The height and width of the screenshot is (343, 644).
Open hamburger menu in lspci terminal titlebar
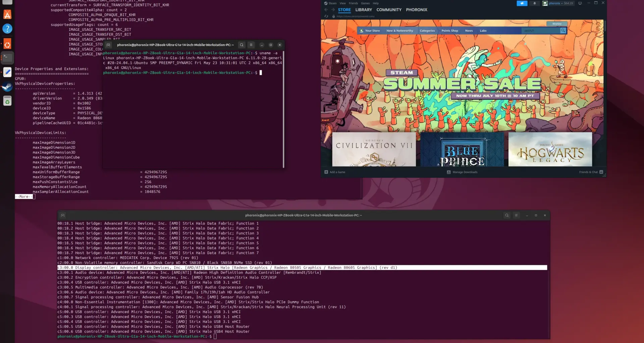point(516,215)
